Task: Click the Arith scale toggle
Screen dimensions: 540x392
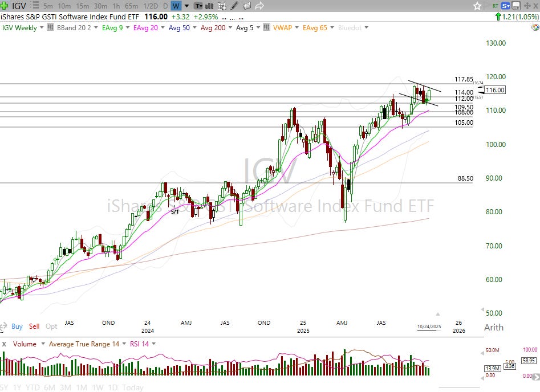Action: [x=493, y=327]
